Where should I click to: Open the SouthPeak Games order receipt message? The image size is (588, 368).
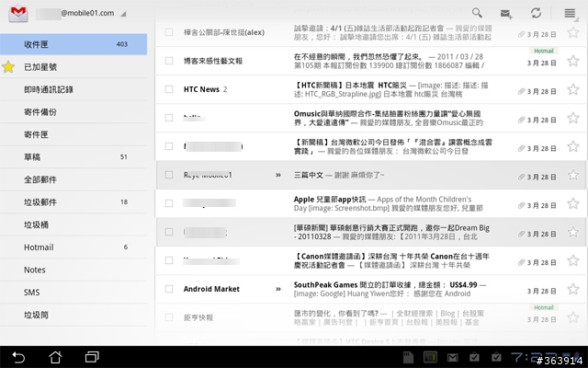tap(371, 289)
